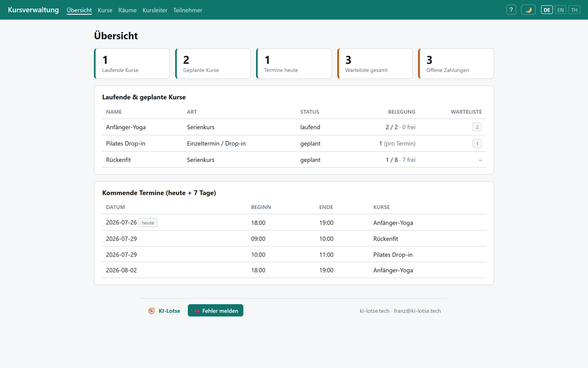Screen dimensions: 588x368
Task: Click the '1 / 8 · 7 frei' occupancy cell
Action: coord(401,160)
